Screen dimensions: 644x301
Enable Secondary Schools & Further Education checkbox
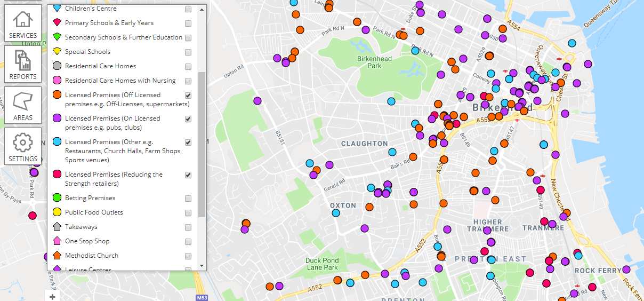pyautogui.click(x=188, y=38)
